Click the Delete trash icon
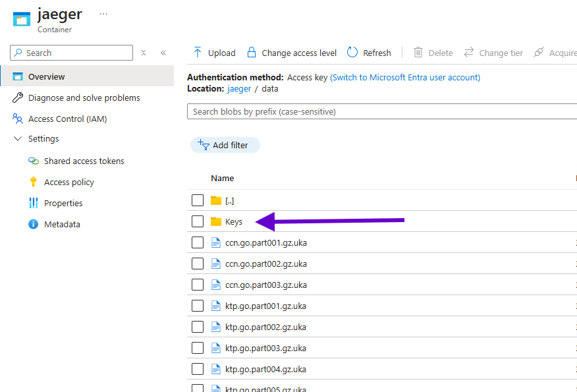Viewport: 577px width, 392px height. (418, 53)
